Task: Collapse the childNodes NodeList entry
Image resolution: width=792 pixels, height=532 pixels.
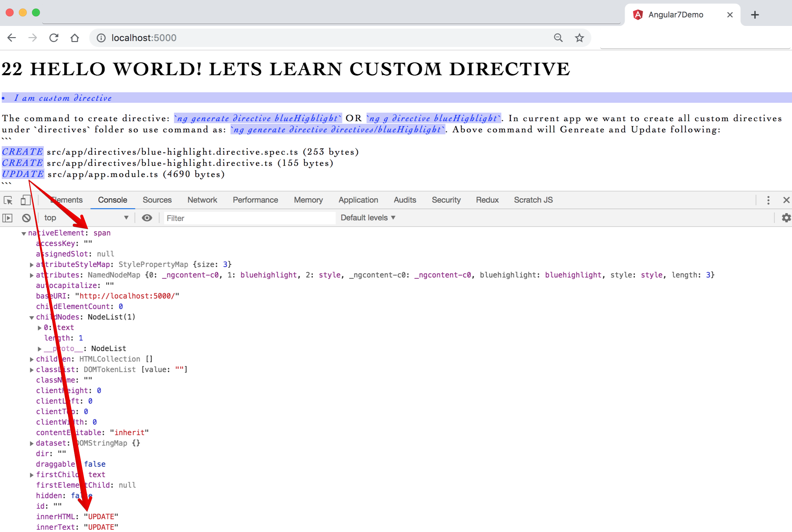Action: [x=32, y=318]
